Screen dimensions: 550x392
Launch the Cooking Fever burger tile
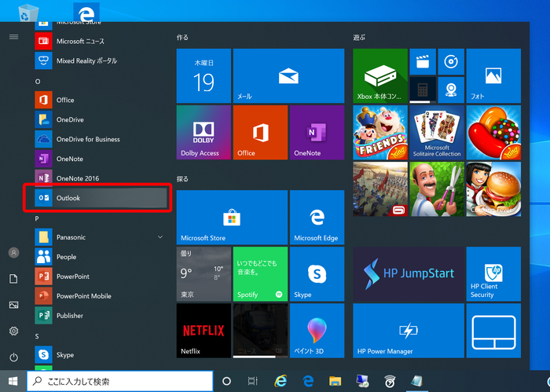(493, 189)
